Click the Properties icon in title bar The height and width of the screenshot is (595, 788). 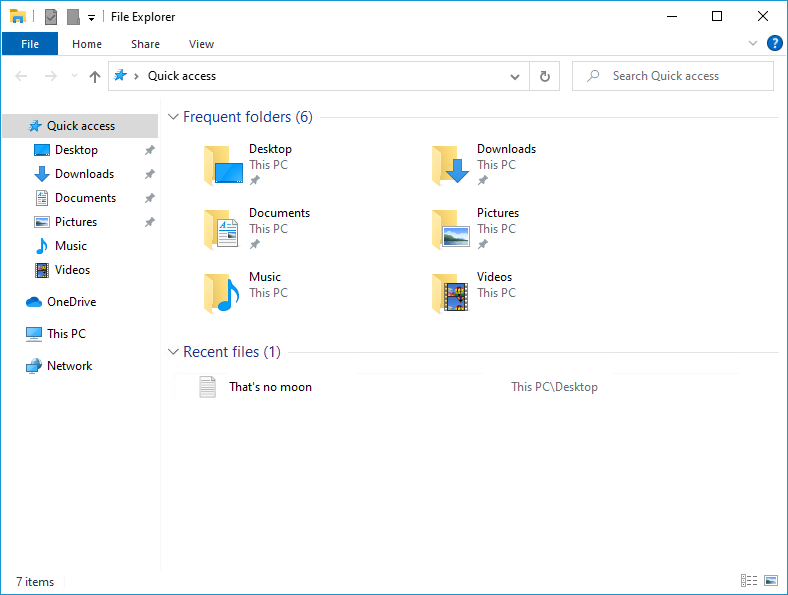[51, 17]
